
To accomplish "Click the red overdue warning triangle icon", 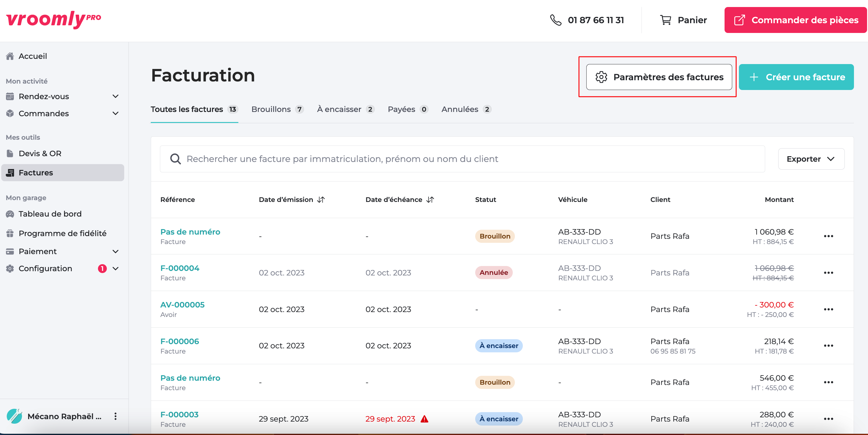I will [425, 419].
